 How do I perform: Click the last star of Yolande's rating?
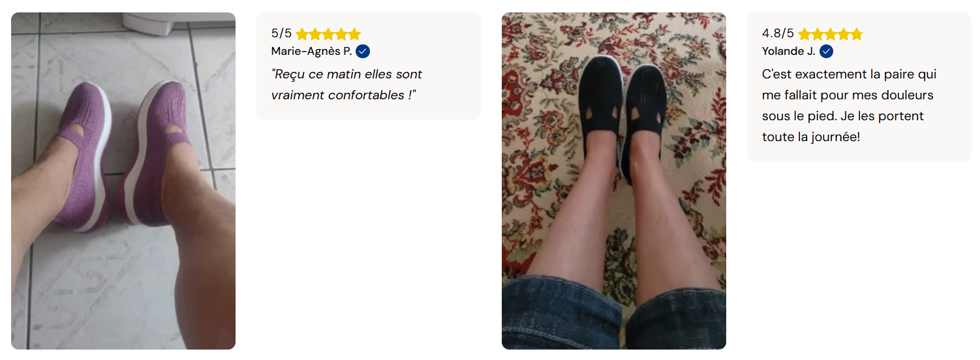857,34
